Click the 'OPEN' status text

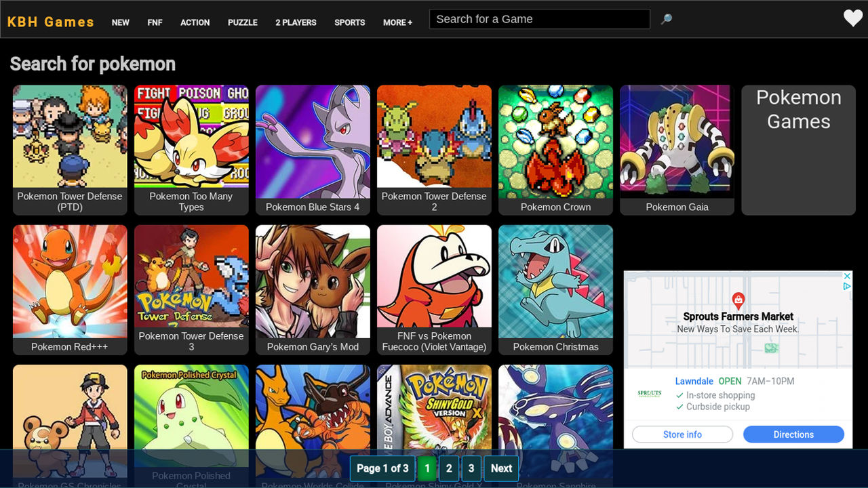(x=730, y=381)
